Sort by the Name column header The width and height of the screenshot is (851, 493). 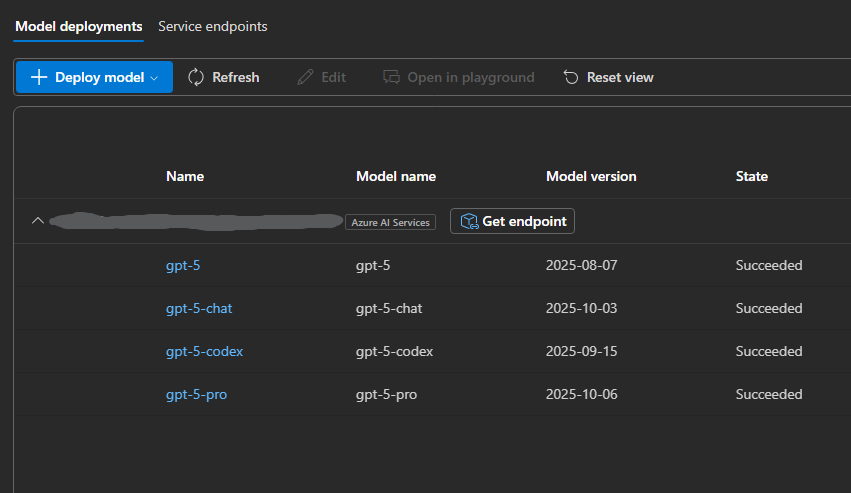tap(185, 176)
